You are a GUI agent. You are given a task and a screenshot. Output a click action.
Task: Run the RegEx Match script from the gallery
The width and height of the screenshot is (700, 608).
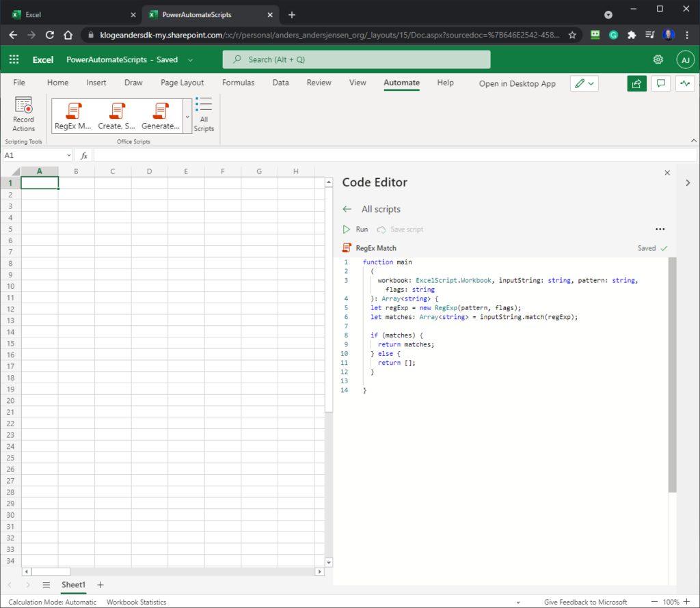click(x=72, y=115)
